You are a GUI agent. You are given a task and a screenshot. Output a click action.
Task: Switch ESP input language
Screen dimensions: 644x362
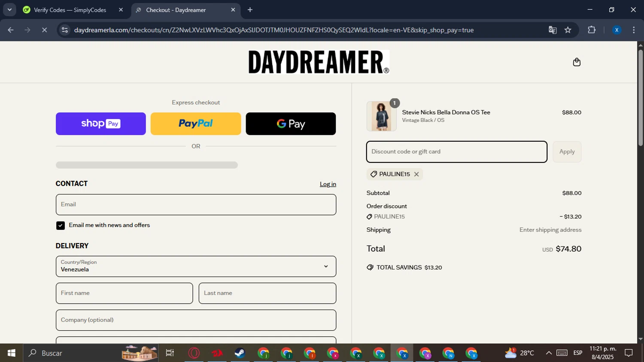(578, 353)
